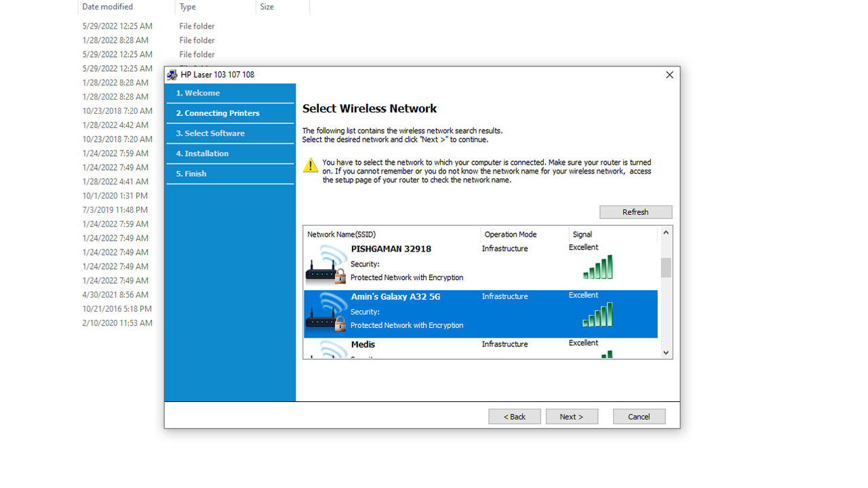Click Amin's Galaxy A32 5G signal bars

coord(597,314)
